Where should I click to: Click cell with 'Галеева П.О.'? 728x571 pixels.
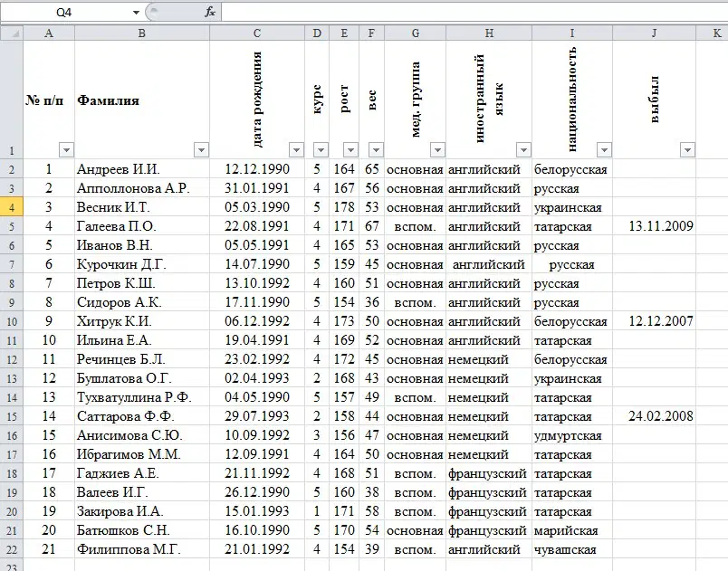(x=142, y=226)
